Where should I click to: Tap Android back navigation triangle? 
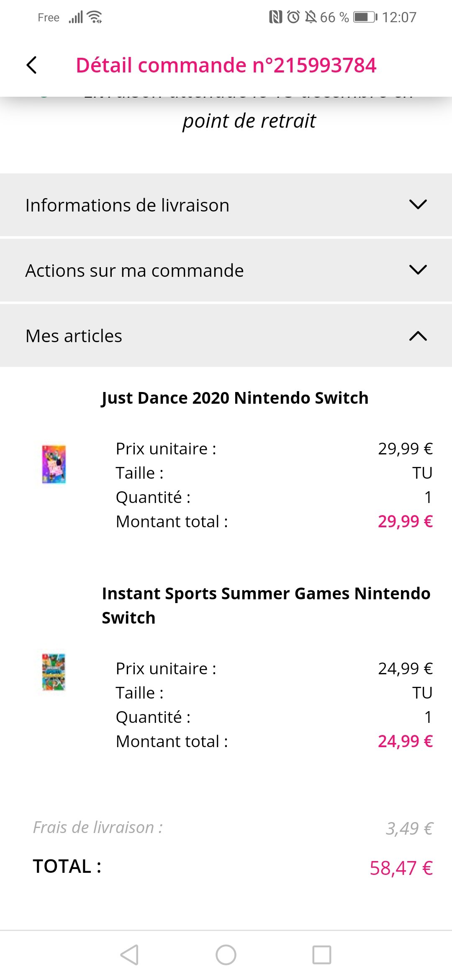(130, 955)
